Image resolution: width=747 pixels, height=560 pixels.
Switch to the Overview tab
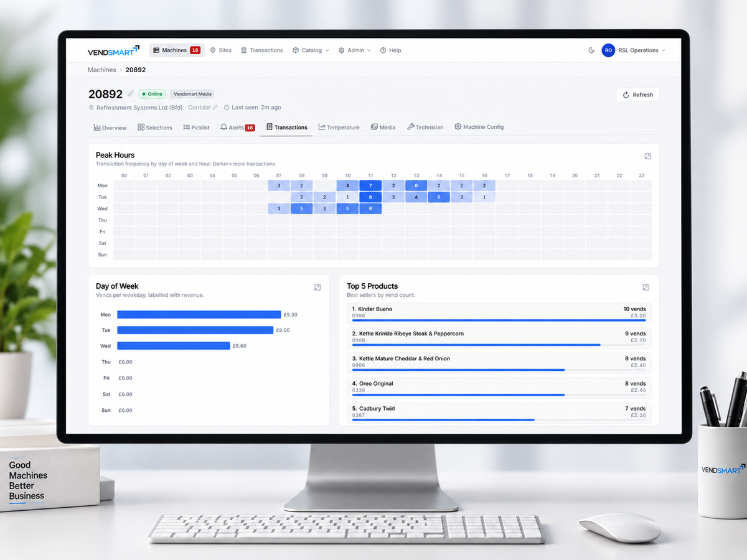pos(110,127)
